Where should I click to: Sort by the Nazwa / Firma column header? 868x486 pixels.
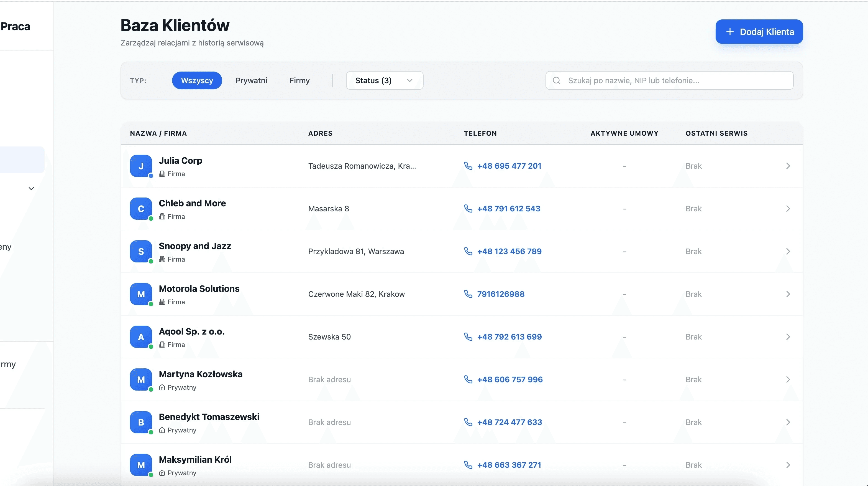pos(158,133)
